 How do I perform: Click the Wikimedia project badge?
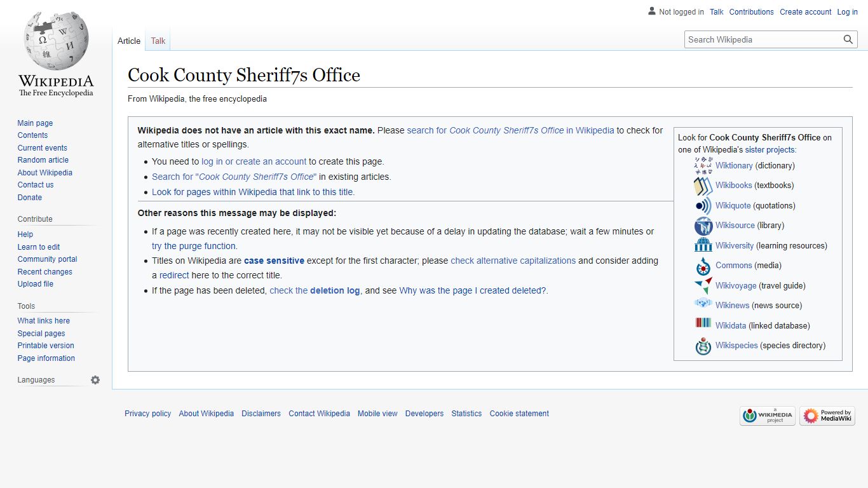pyautogui.click(x=768, y=416)
